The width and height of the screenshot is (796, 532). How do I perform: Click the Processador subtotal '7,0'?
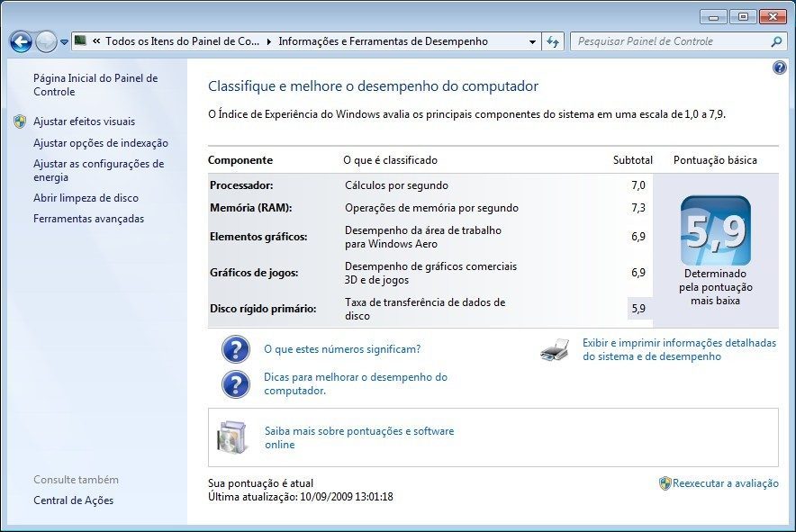point(638,185)
